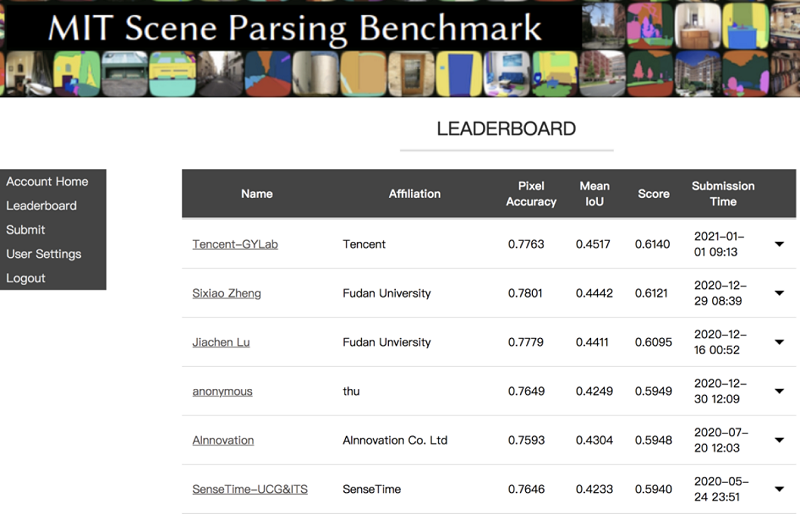Expand the Tencent-GYLab row details arrow
800x514 pixels.
coord(779,244)
